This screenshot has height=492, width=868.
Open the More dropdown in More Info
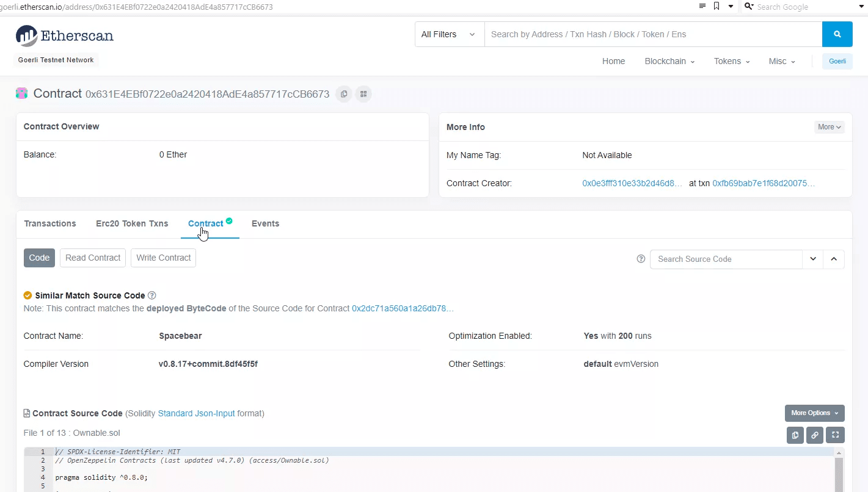click(x=830, y=127)
